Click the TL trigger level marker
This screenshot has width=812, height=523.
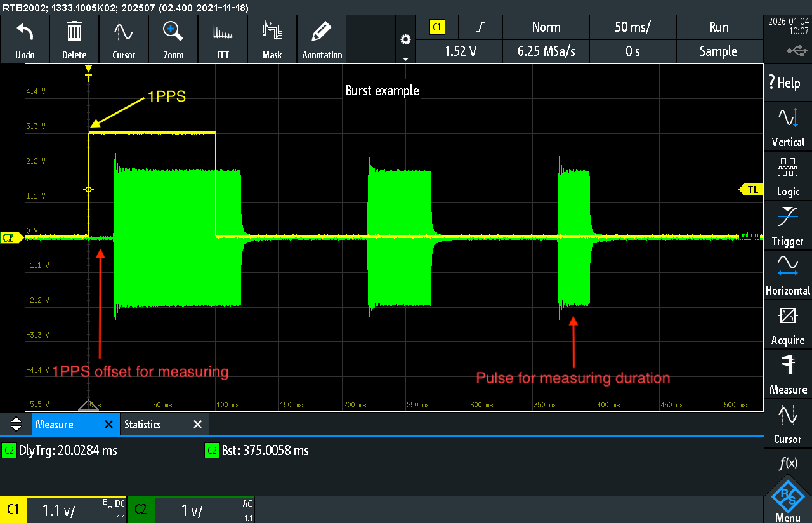coord(752,189)
